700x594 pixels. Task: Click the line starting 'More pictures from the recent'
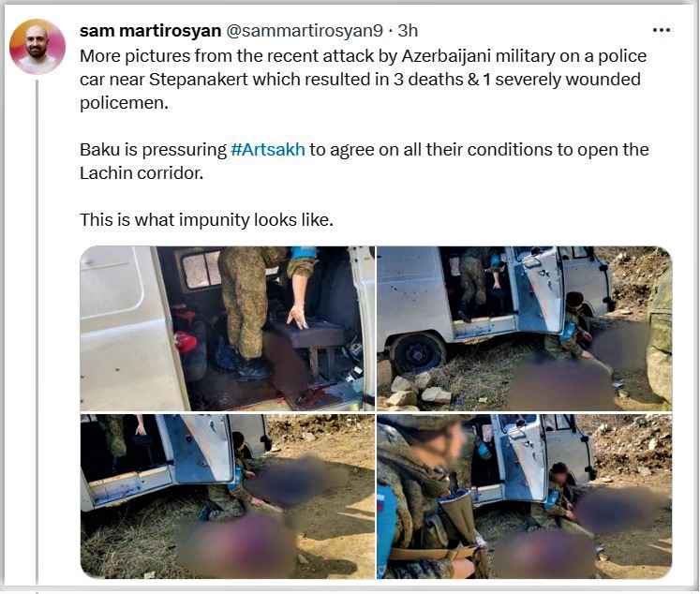pyautogui.click(x=363, y=56)
